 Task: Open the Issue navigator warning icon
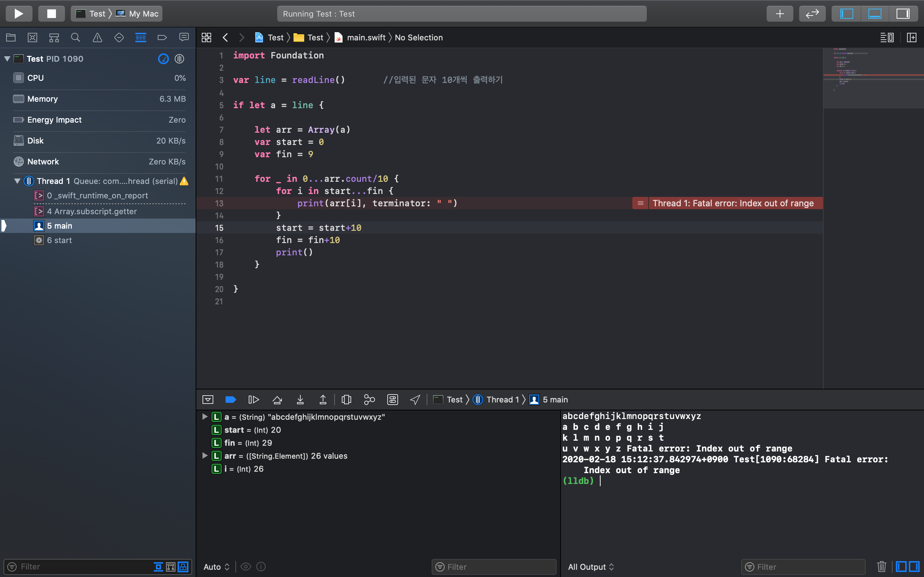[x=97, y=38]
